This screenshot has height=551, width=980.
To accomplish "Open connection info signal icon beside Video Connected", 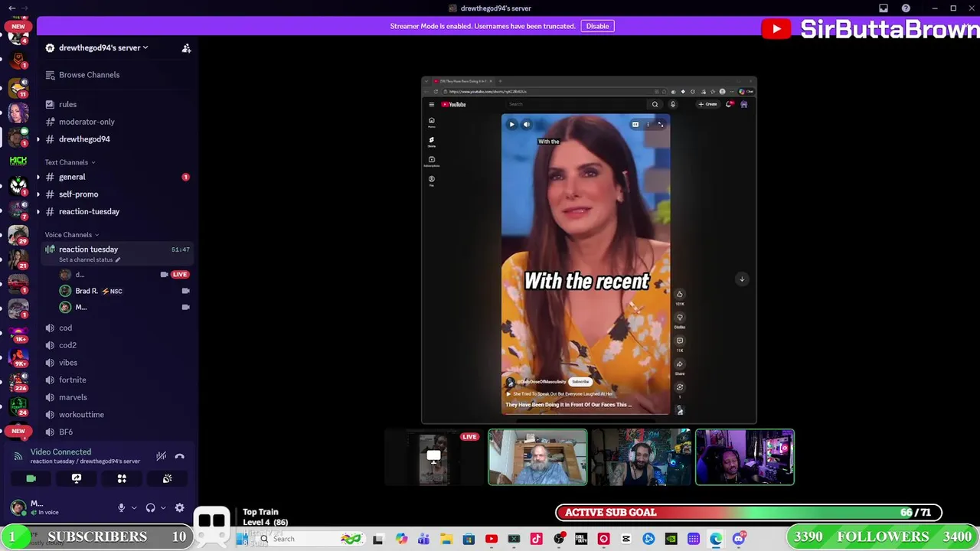I will 18,456.
